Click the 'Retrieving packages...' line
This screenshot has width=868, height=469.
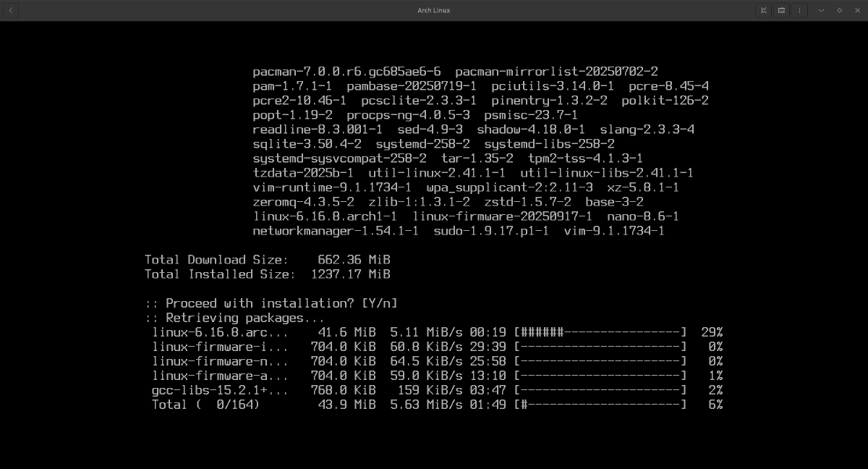(x=235, y=318)
